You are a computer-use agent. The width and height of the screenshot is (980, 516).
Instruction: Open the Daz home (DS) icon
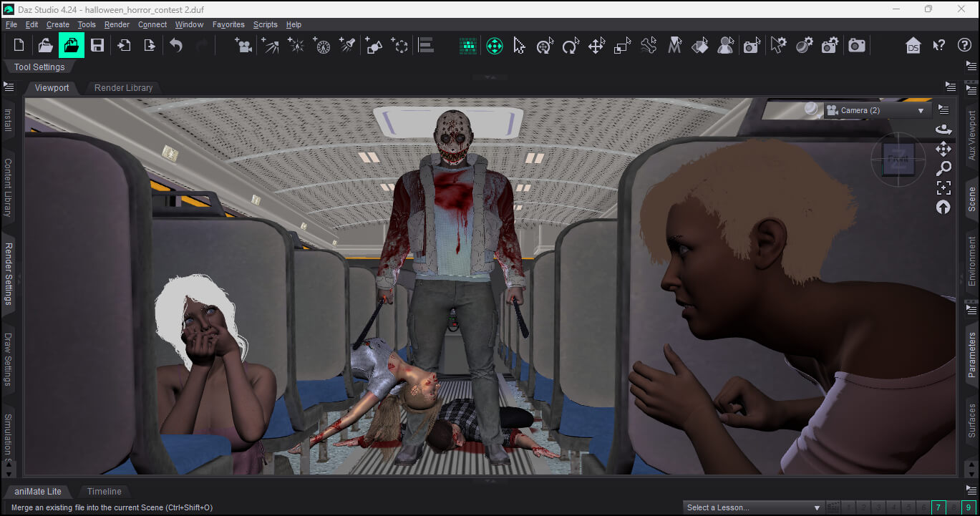(x=913, y=46)
